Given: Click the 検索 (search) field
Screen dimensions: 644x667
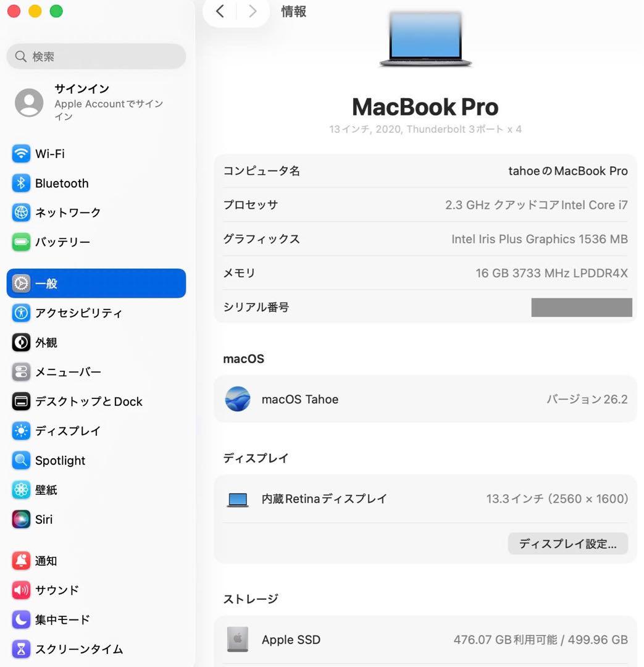Looking at the screenshot, I should pos(96,56).
